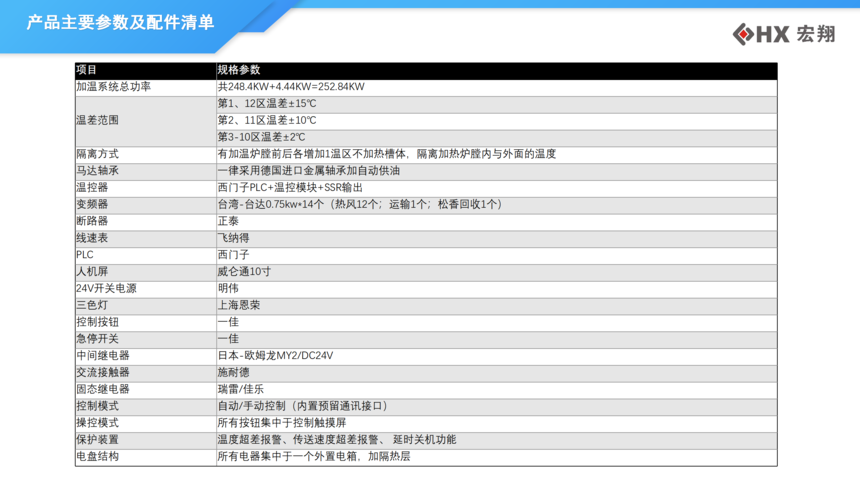Screen dimensions: 860x484
Task: Click the 西门子PLC+温控模块+SSR输出 cell
Action: pos(290,188)
